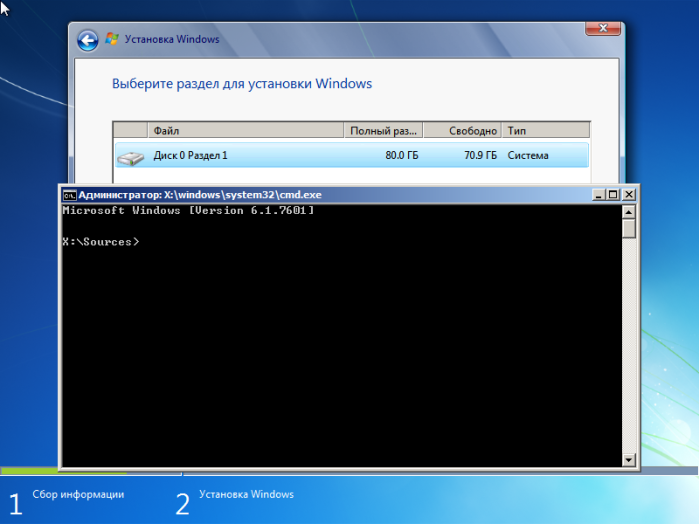
Task: Minimize the command prompt window
Action: [x=598, y=194]
